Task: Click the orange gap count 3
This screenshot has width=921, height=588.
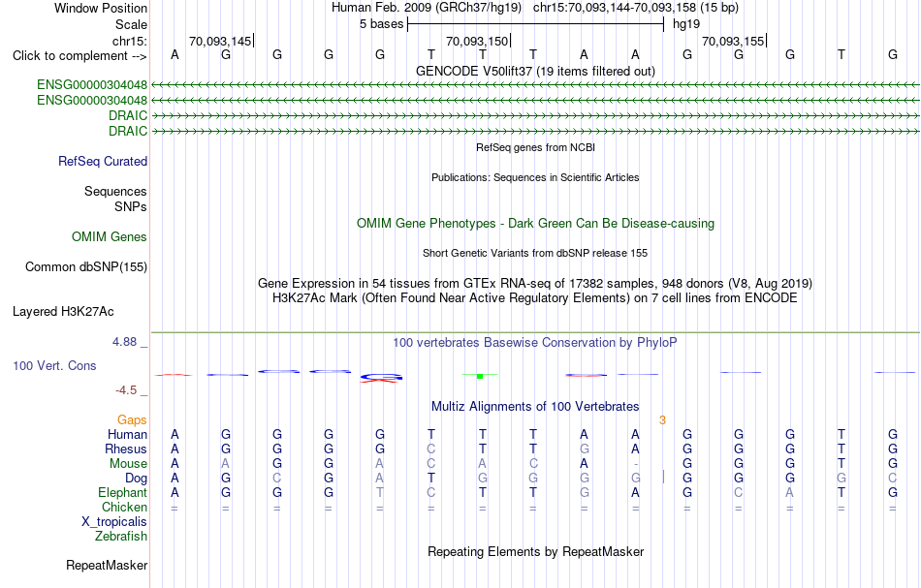Action: coord(662,420)
